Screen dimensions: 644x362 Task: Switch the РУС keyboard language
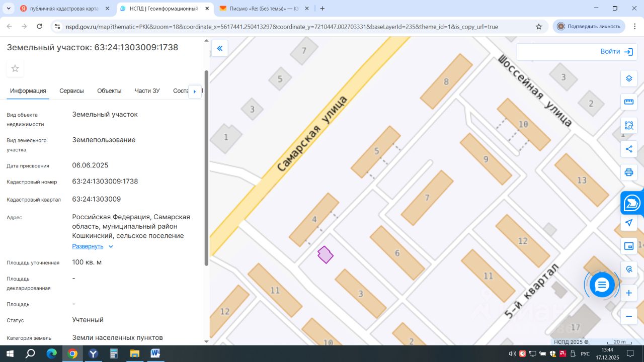(x=585, y=354)
